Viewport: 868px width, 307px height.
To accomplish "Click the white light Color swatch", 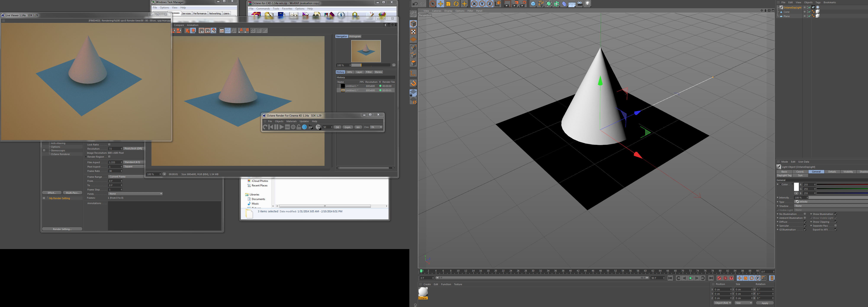I will [x=796, y=187].
